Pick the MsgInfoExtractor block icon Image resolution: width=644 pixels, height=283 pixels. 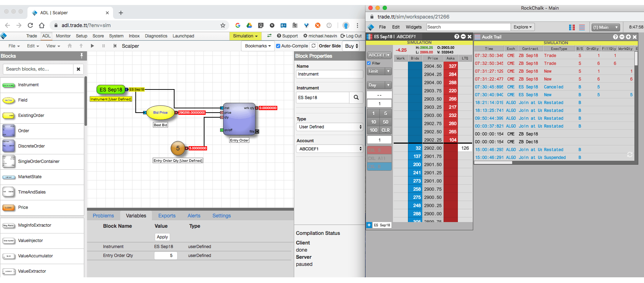9,226
